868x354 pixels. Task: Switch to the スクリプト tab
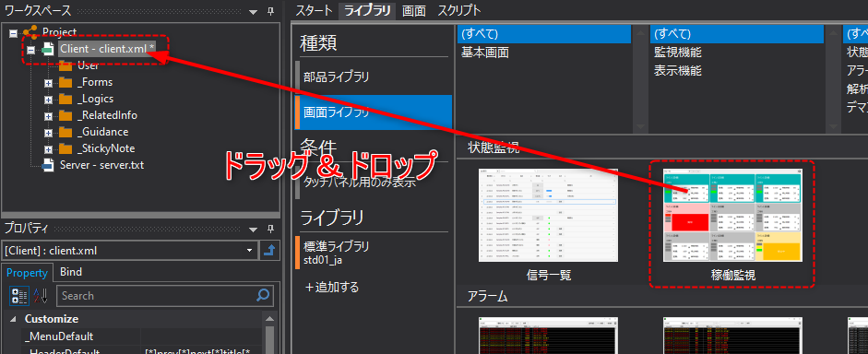pyautogui.click(x=459, y=10)
